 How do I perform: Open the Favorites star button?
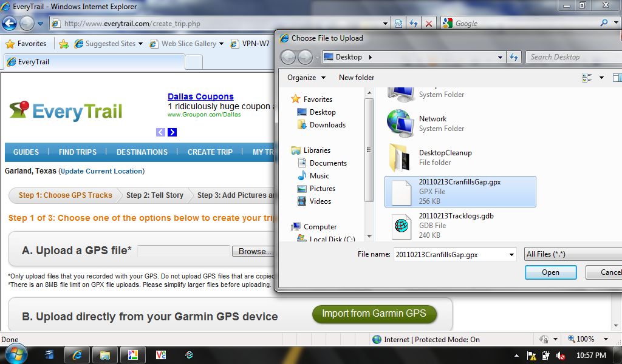[26, 44]
